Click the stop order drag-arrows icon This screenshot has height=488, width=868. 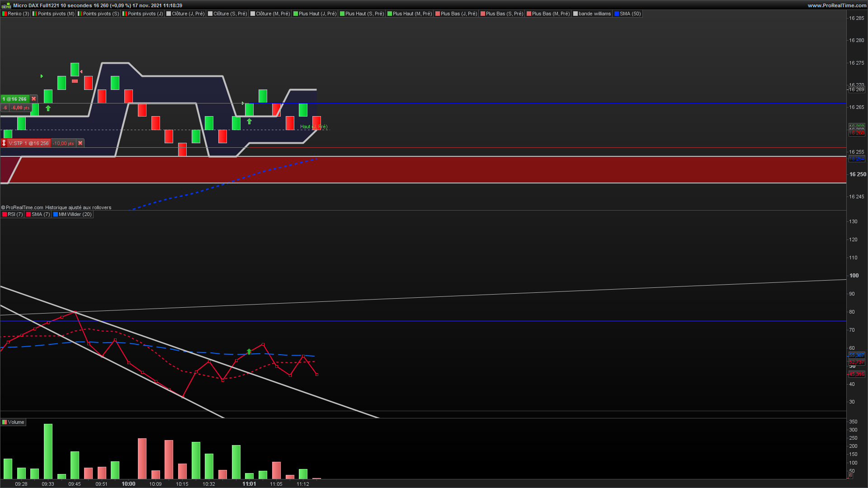[x=4, y=143]
